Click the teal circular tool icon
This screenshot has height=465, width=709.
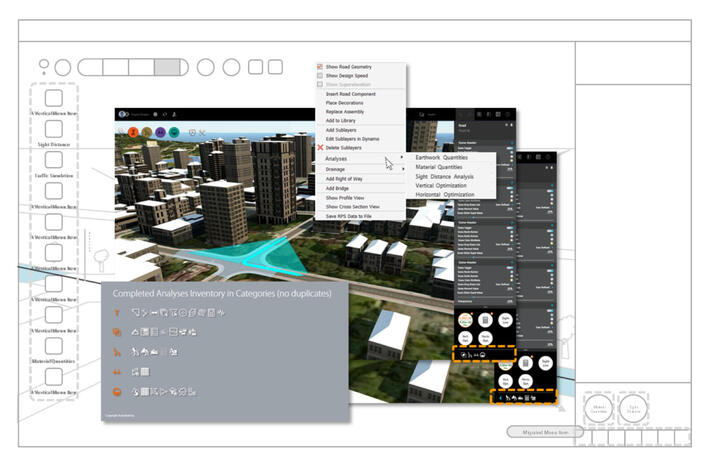pyautogui.click(x=174, y=131)
